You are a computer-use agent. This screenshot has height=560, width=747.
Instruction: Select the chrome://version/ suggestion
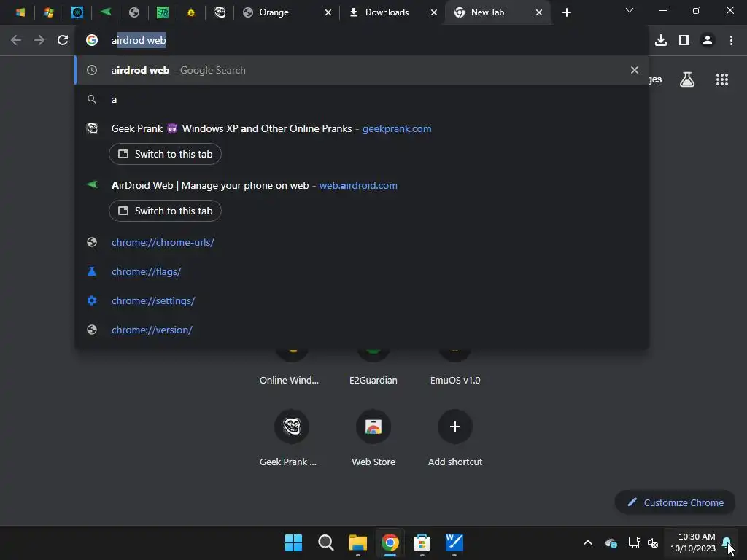point(362,330)
